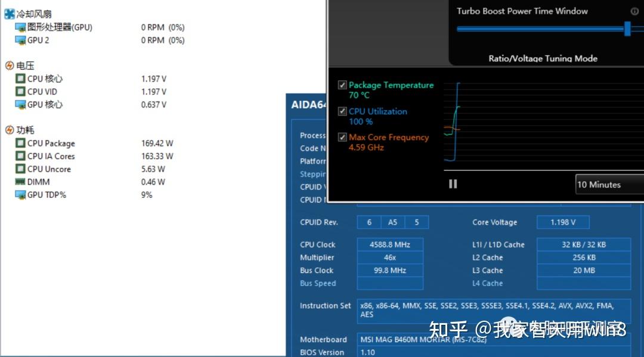Click the L1 cache 32 KB / 32 KB field
This screenshot has height=357, width=644.
(x=584, y=244)
